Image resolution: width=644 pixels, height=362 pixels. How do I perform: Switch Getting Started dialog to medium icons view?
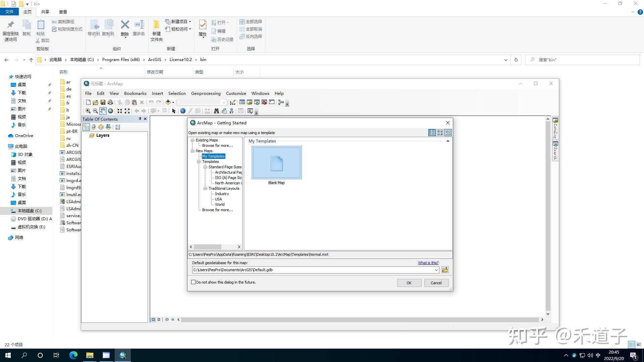(x=440, y=133)
